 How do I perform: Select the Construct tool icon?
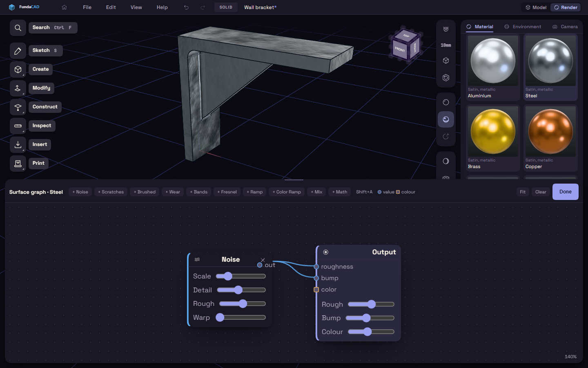18,107
